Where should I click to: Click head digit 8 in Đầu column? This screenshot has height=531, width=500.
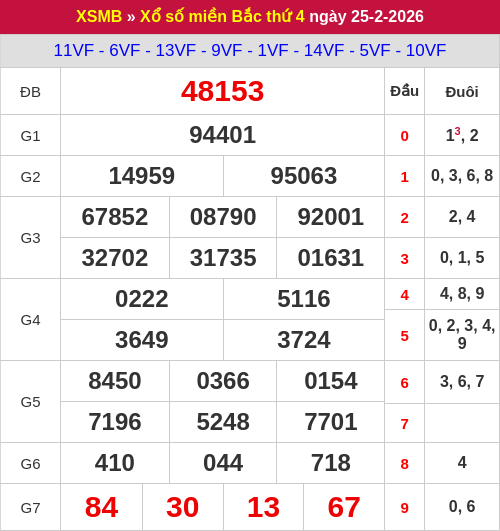click(404, 464)
